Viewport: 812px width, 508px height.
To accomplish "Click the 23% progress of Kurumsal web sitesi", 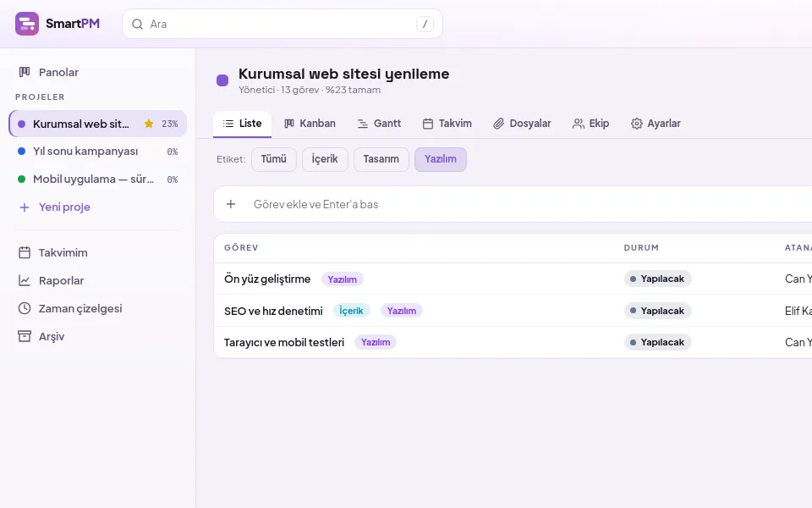I will point(170,124).
